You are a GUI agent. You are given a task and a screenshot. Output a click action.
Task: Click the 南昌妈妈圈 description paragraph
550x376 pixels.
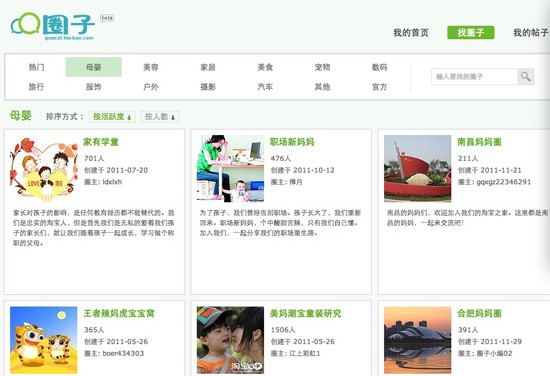pos(467,218)
